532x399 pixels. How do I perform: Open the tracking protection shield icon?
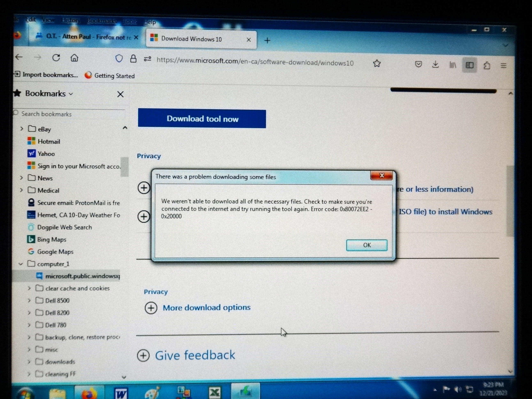pyautogui.click(x=119, y=58)
